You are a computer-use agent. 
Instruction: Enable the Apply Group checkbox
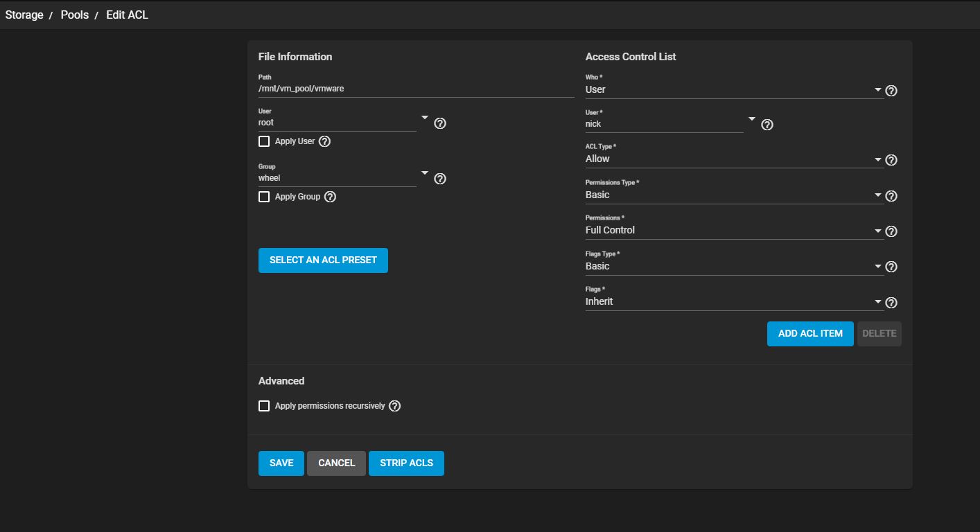264,197
